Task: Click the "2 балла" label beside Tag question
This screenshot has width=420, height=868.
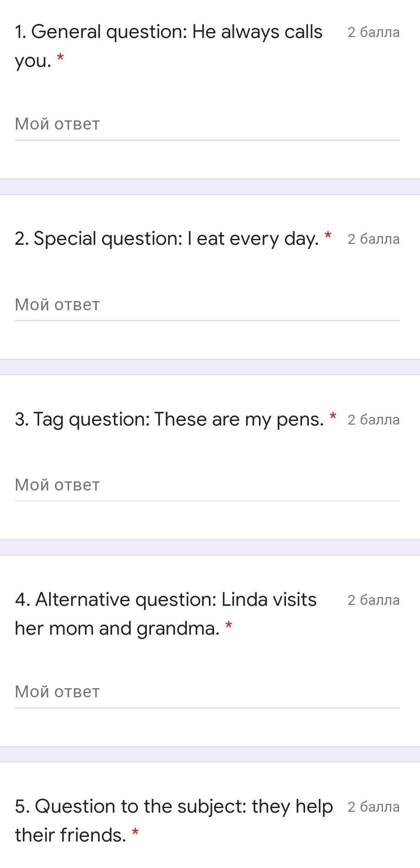Action: [373, 420]
